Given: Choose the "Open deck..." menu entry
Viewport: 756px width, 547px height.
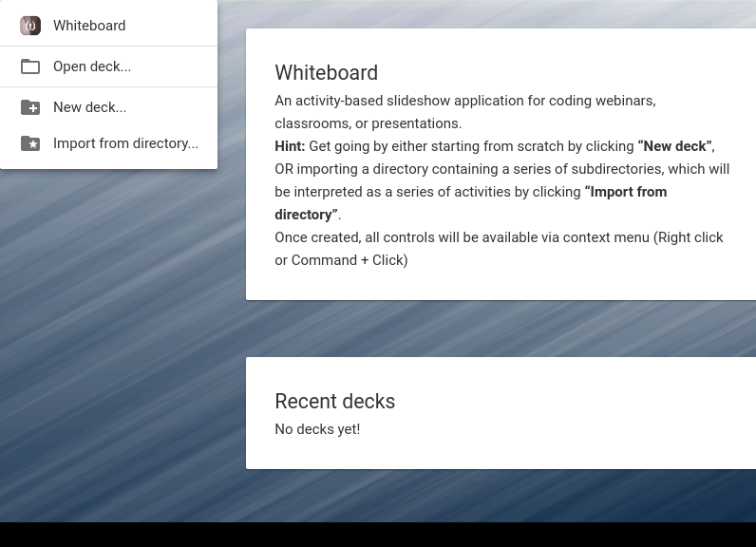Looking at the screenshot, I should (108, 66).
